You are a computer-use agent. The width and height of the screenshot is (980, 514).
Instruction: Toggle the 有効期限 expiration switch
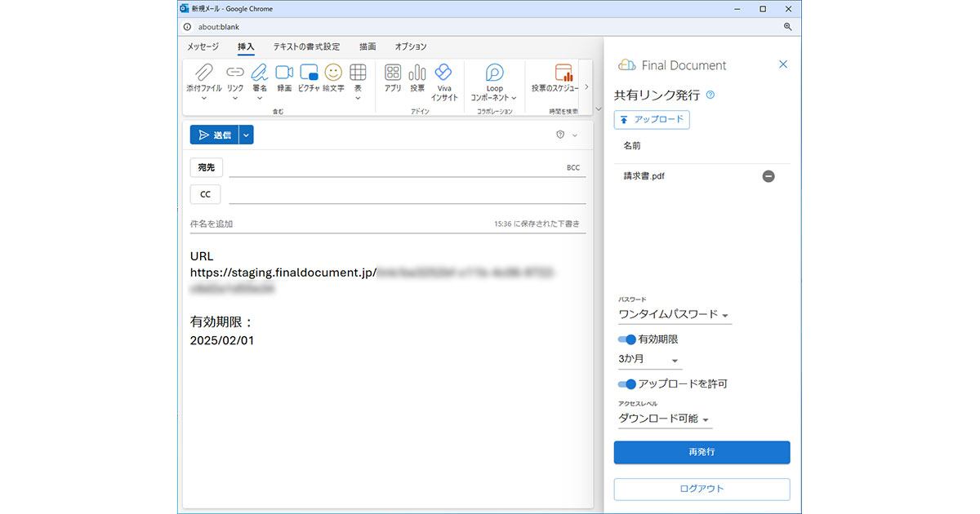[x=627, y=339]
